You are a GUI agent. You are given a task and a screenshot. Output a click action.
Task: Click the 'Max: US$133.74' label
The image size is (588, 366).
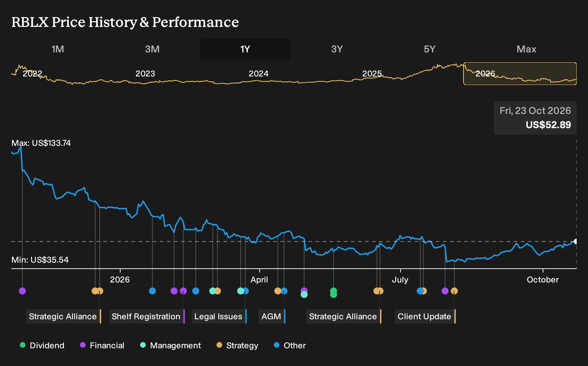coord(41,143)
